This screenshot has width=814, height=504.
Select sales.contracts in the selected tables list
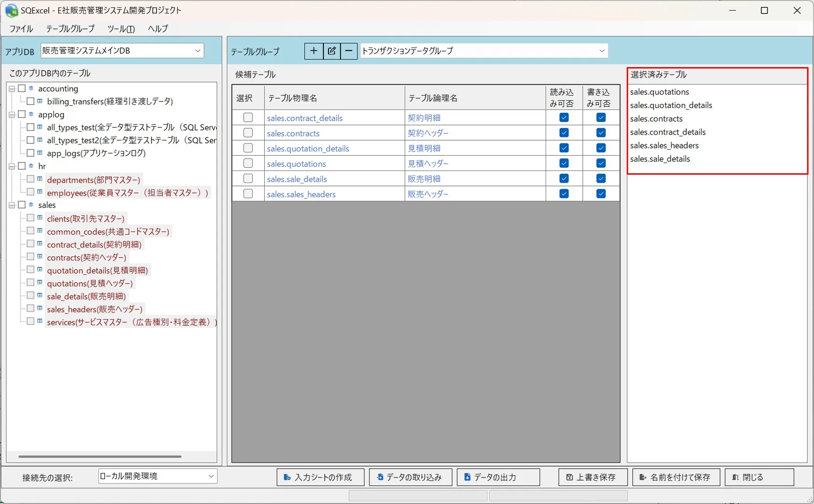click(657, 119)
